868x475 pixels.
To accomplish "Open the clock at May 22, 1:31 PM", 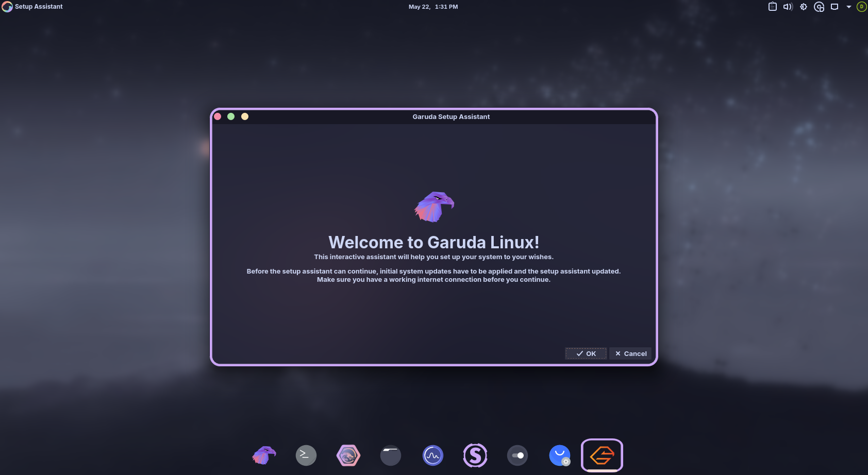I will (433, 7).
